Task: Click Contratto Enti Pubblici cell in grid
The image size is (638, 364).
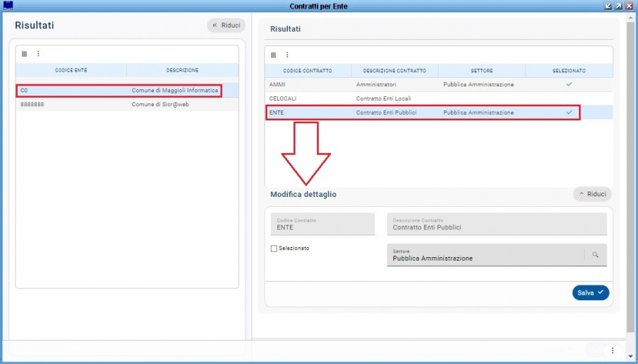Action: pos(386,113)
